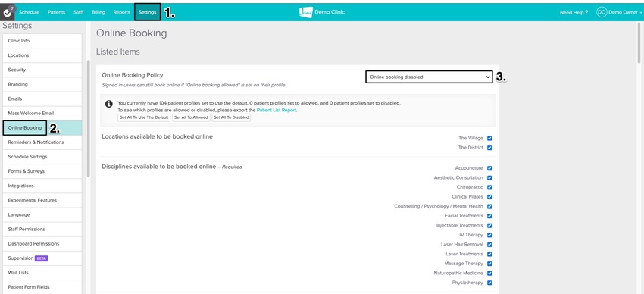
Task: Click the Listed Items section heading
Action: coord(118,52)
